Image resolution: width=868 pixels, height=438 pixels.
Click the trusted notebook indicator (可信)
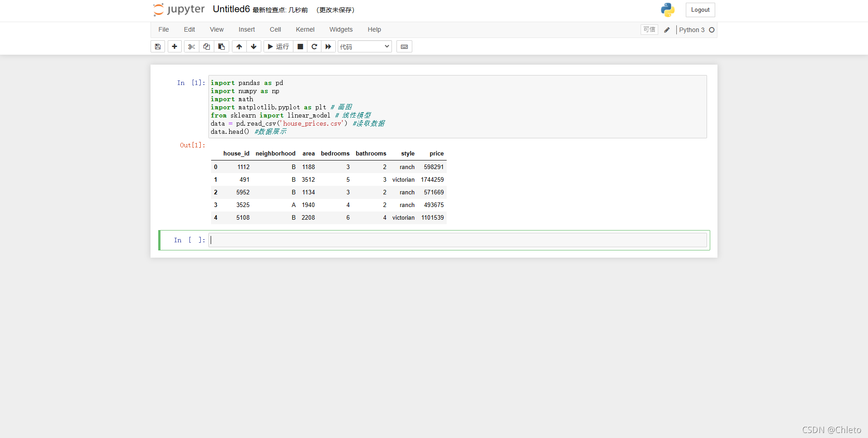tap(649, 29)
